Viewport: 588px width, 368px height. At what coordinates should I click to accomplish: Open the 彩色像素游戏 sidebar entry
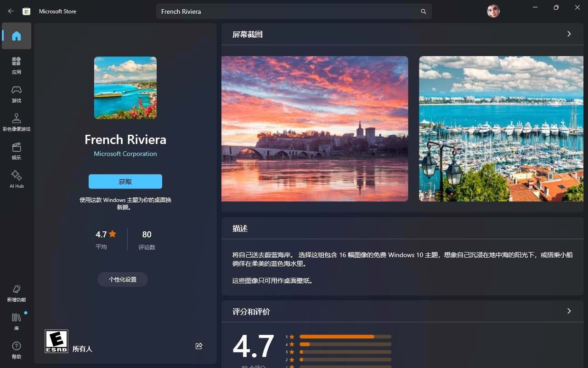pos(17,121)
